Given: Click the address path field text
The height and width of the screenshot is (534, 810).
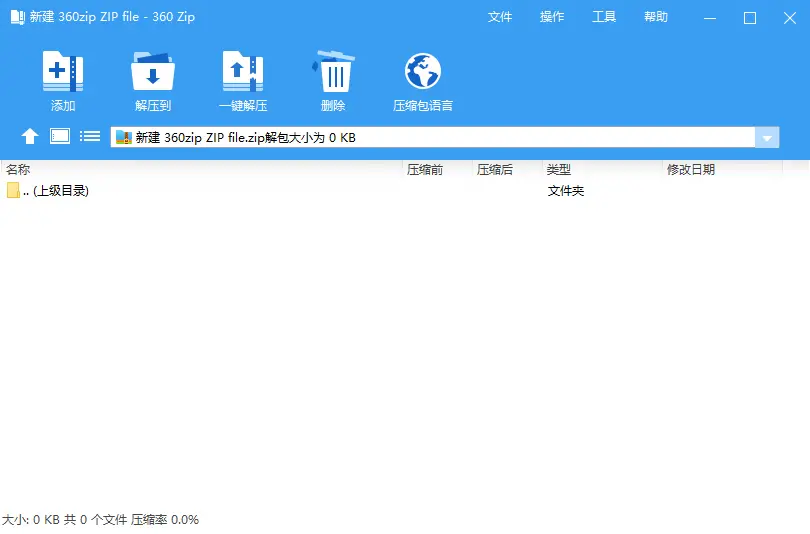Looking at the screenshot, I should tap(245, 137).
